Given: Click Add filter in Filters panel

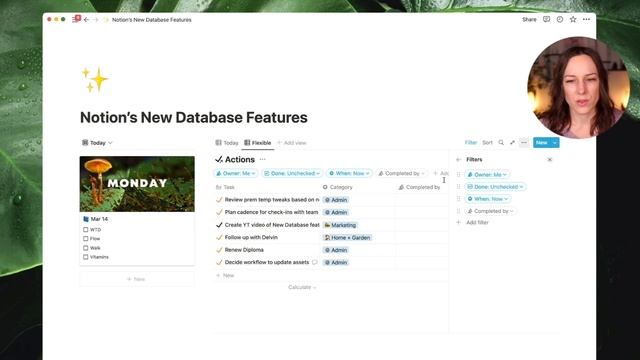Looking at the screenshot, I should click(x=473, y=222).
